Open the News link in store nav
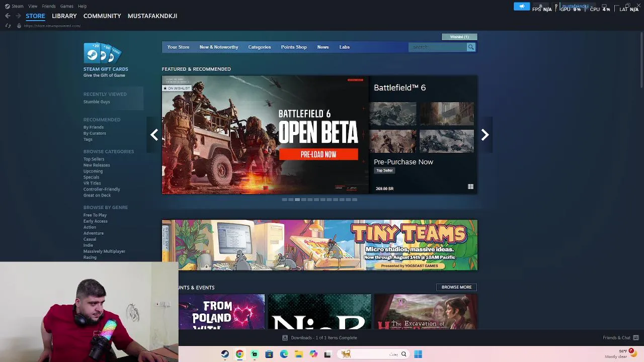The height and width of the screenshot is (362, 644). click(323, 47)
